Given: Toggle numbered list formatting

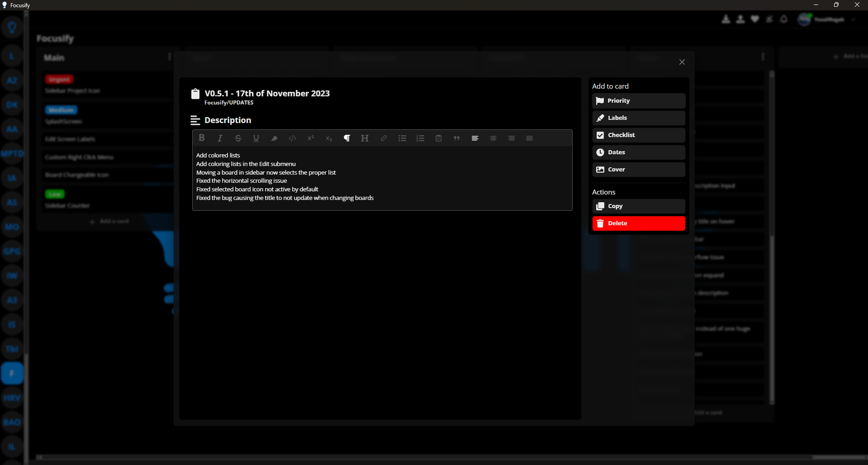Looking at the screenshot, I should (x=420, y=138).
